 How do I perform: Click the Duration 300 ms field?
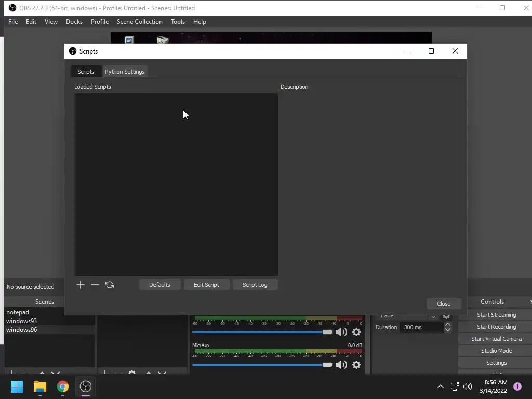click(422, 327)
